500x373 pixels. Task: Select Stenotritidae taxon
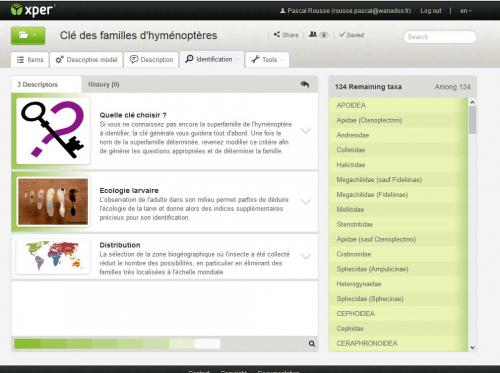[398, 224]
